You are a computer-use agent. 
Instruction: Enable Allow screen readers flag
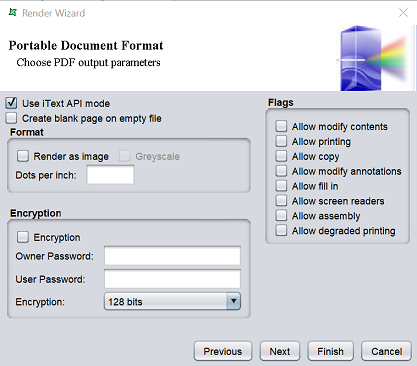281,201
